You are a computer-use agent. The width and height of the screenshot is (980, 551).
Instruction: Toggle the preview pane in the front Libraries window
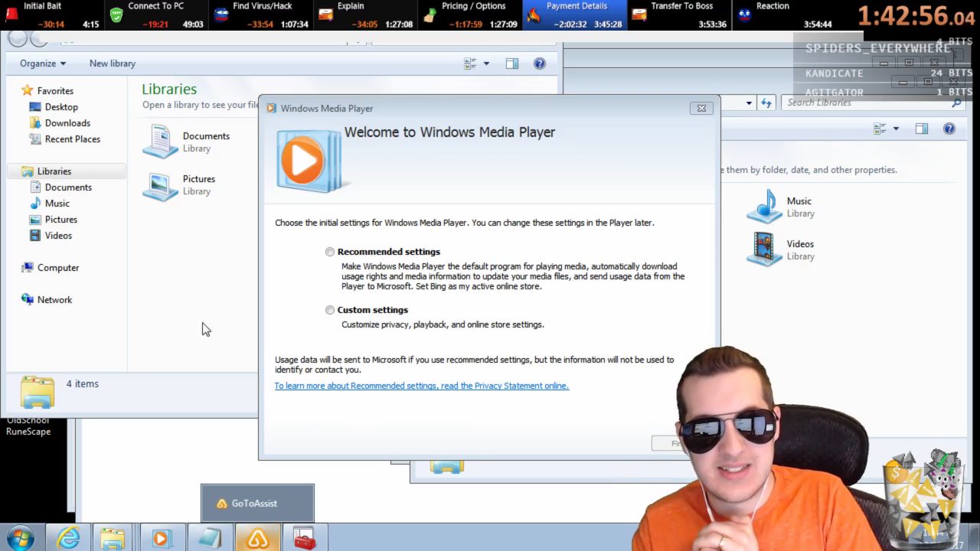(x=512, y=64)
